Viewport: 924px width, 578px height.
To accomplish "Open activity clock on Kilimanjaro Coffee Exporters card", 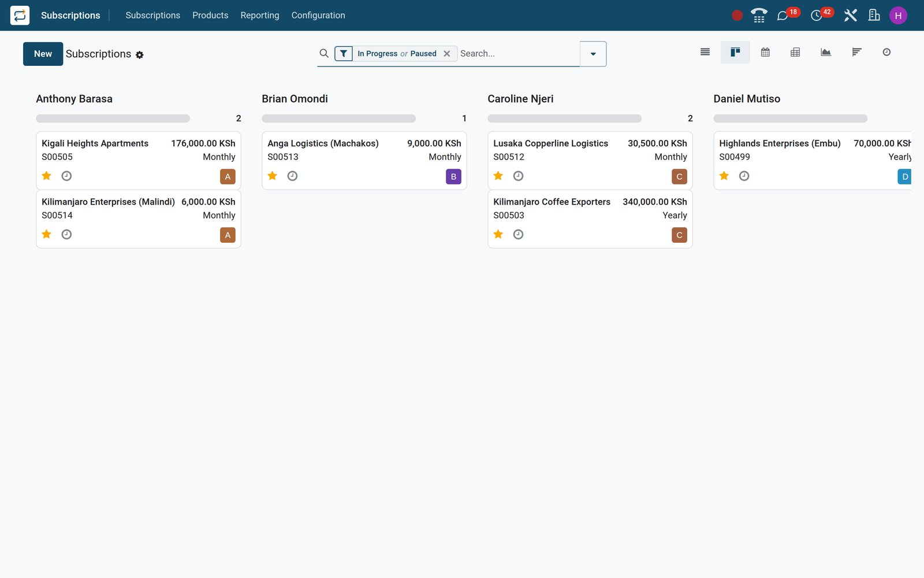I will pos(518,234).
